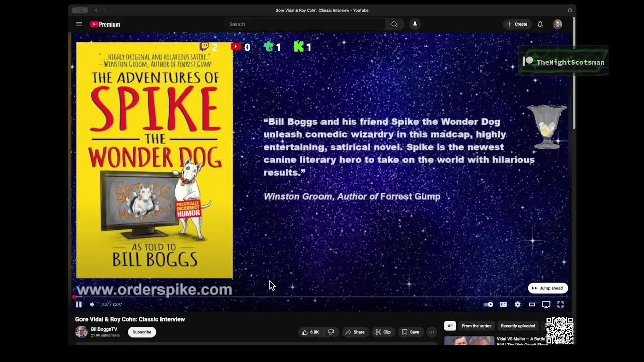Like the video (6.8K)
Screen dimensions: 644x362
pyautogui.click(x=310, y=332)
